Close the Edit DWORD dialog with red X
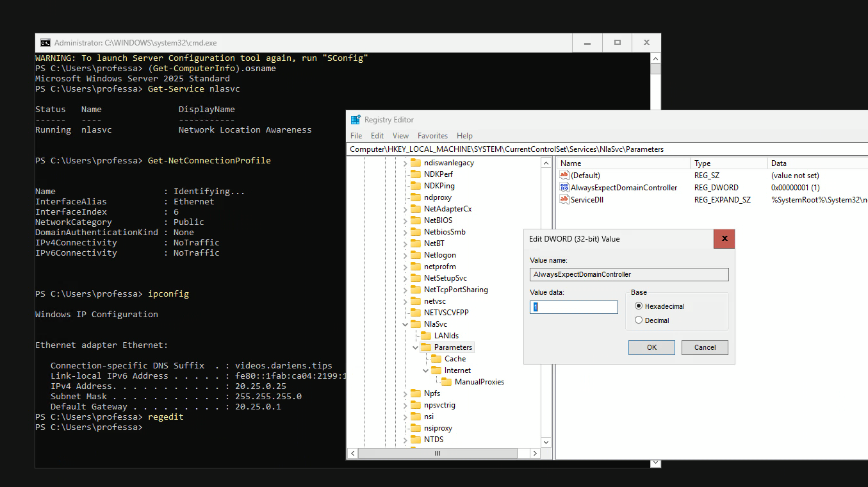Viewport: 868px width, 487px height. (x=724, y=239)
